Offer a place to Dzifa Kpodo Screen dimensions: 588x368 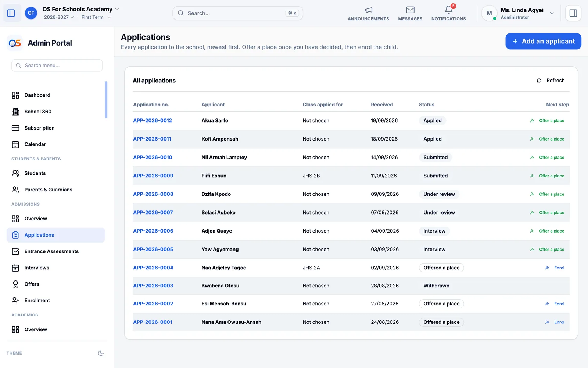(547, 194)
